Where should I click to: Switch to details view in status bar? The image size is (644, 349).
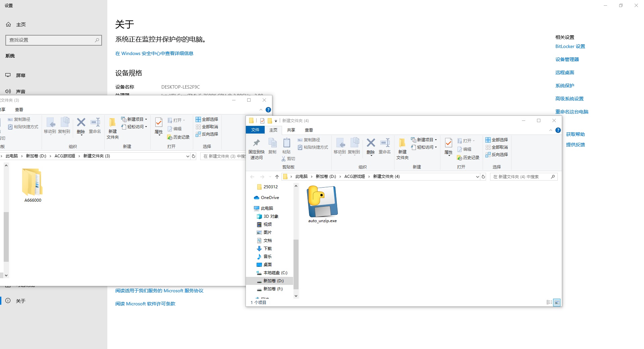[x=549, y=302]
